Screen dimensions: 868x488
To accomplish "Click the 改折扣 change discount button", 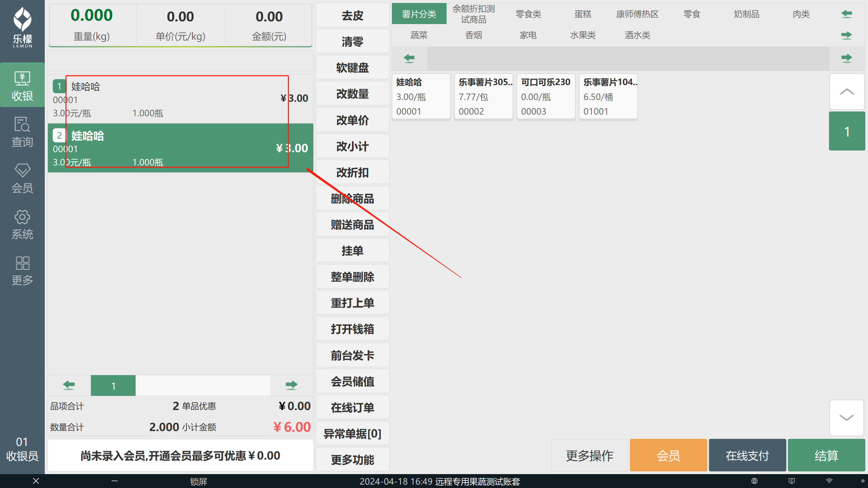I will click(x=353, y=172).
